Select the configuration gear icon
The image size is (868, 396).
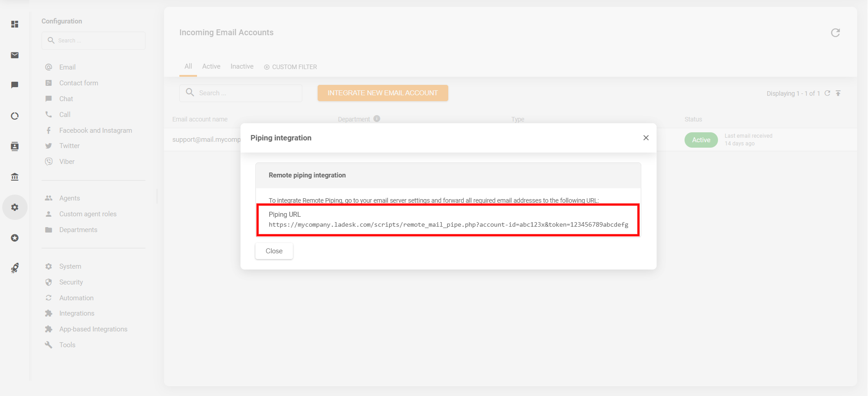point(15,207)
